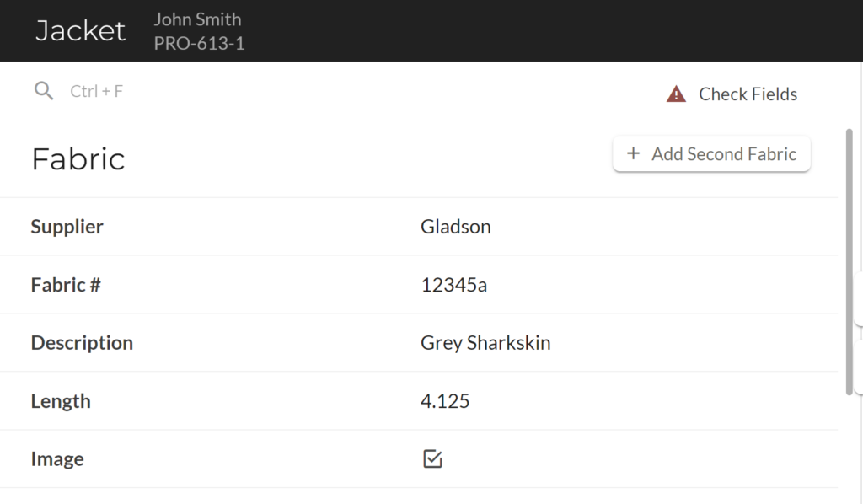Click the Fabric section heading

click(78, 159)
